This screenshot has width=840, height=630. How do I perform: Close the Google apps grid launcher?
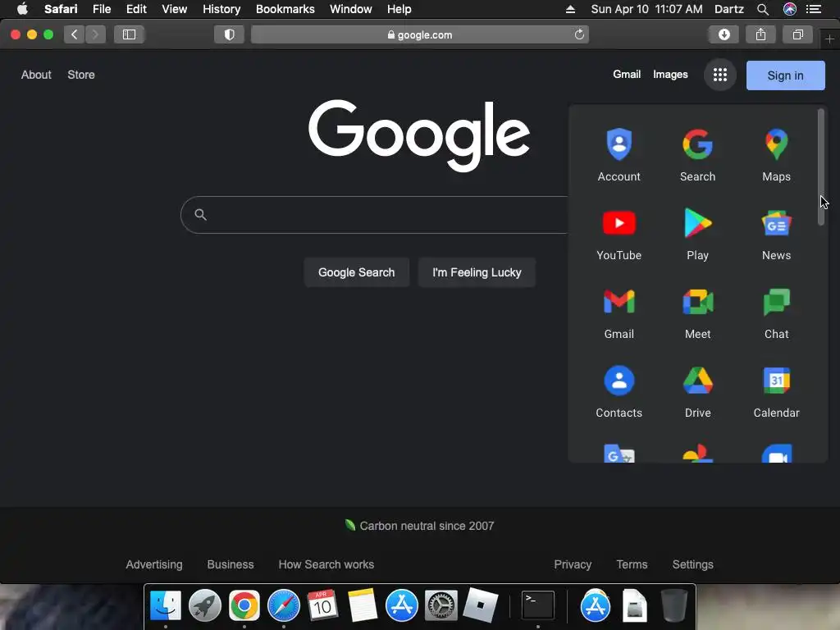point(720,75)
